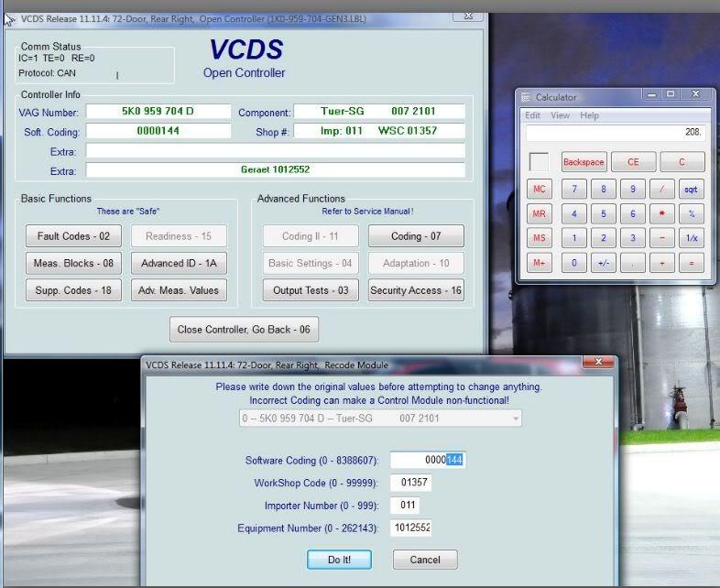This screenshot has height=588, width=720.
Task: Click the WorkShop Code input field
Action: point(410,483)
